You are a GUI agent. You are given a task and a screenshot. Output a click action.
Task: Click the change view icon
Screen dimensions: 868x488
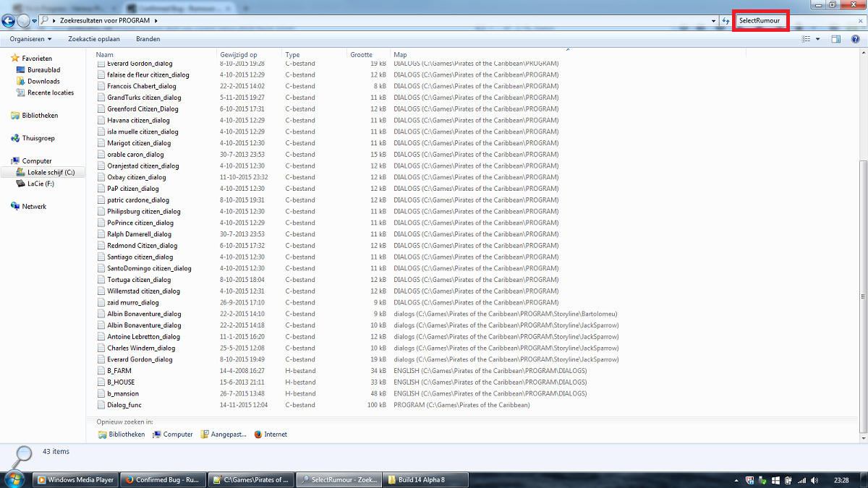click(x=806, y=39)
